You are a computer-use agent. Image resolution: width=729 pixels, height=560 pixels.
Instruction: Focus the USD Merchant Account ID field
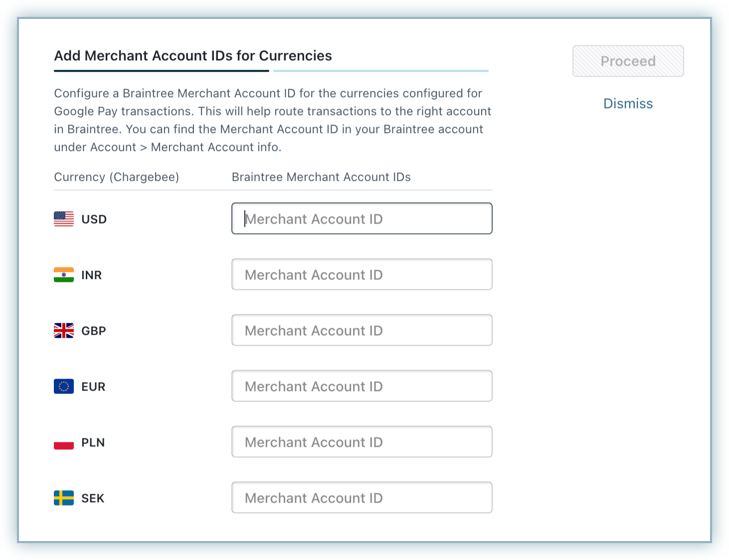click(362, 219)
